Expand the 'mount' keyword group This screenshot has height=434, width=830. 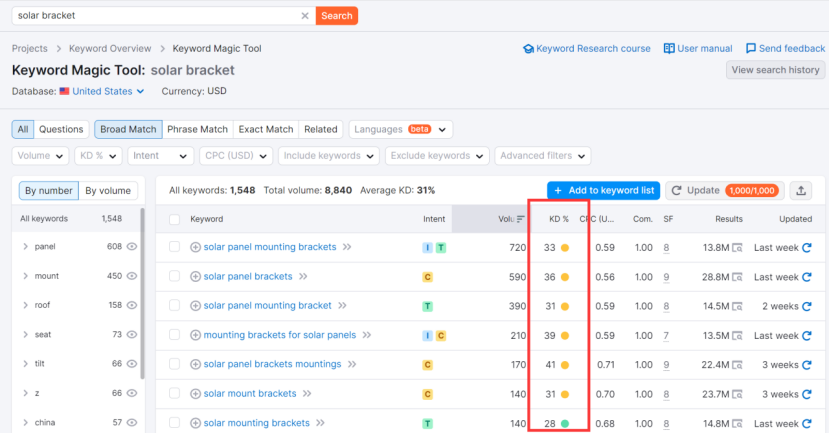click(x=25, y=276)
